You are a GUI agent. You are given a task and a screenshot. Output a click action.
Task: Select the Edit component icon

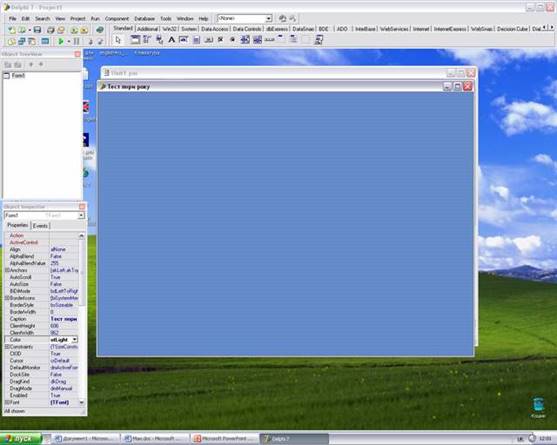coord(184,40)
